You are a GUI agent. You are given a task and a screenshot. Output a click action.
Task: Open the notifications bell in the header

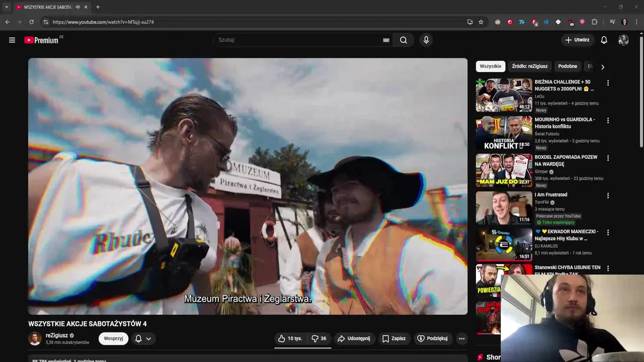[x=604, y=40]
